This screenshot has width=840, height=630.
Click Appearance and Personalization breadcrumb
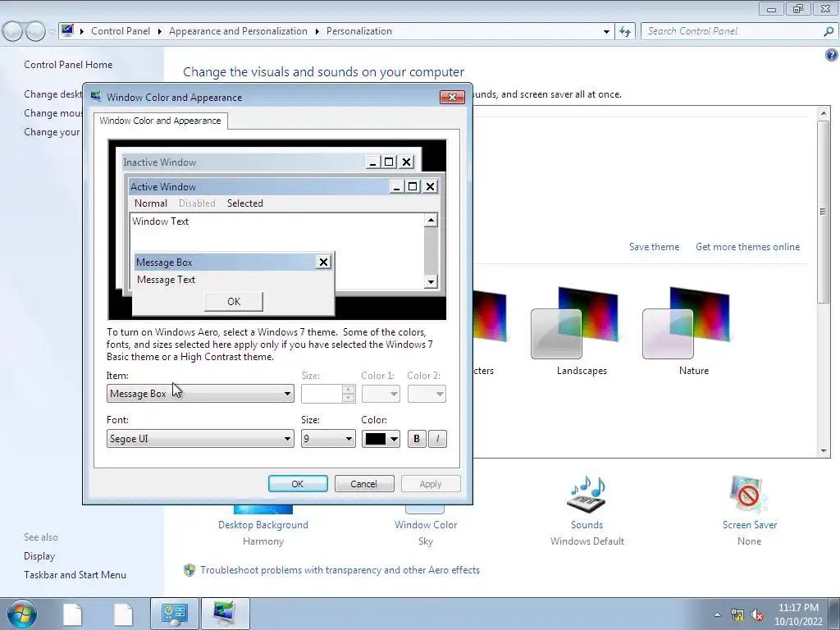click(x=239, y=31)
